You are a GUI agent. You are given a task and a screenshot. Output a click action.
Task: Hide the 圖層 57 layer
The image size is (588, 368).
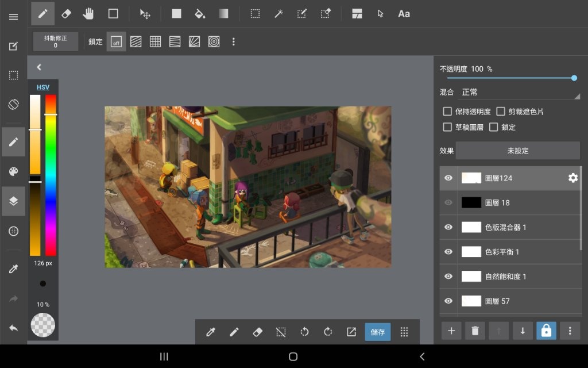(x=448, y=301)
